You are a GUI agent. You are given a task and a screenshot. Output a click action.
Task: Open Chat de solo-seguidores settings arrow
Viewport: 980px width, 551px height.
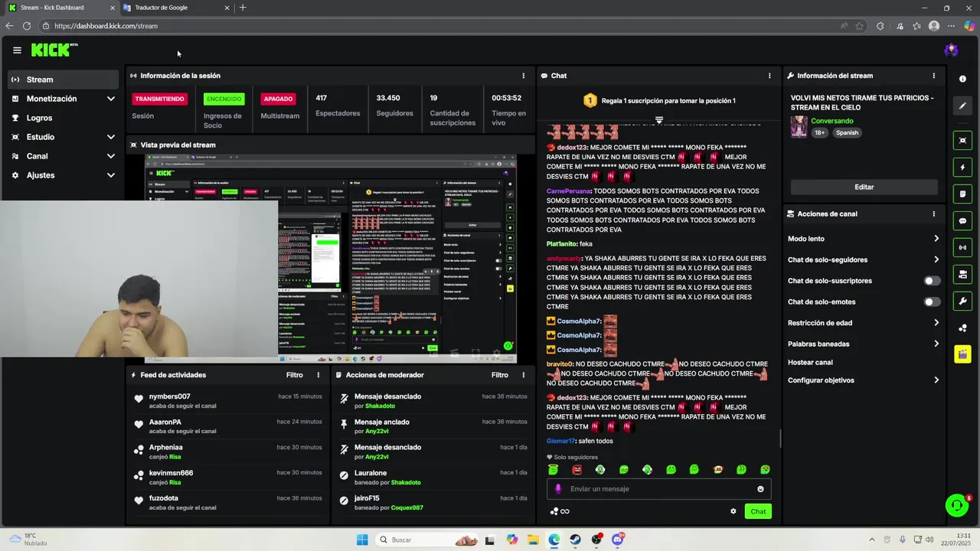[x=936, y=259]
